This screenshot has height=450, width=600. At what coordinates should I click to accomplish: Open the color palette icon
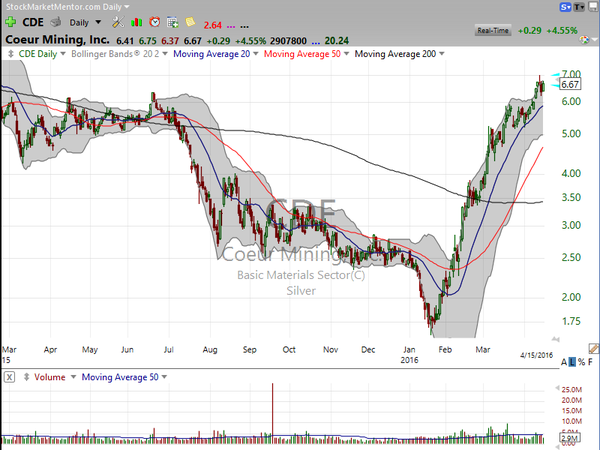[x=584, y=40]
